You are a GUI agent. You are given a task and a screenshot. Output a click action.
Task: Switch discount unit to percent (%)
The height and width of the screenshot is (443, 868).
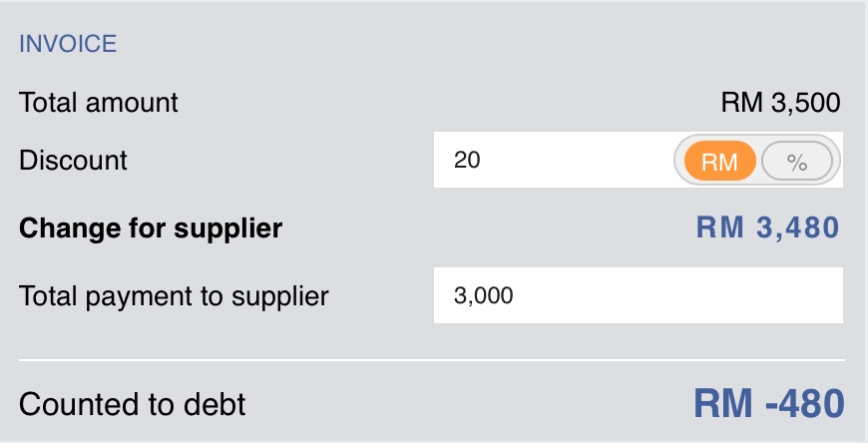click(x=796, y=161)
